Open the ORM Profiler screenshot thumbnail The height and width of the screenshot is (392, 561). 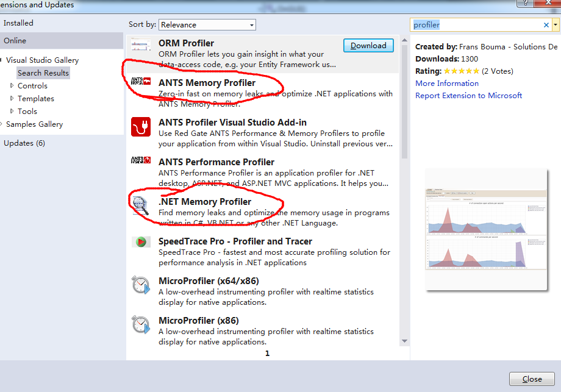(486, 229)
